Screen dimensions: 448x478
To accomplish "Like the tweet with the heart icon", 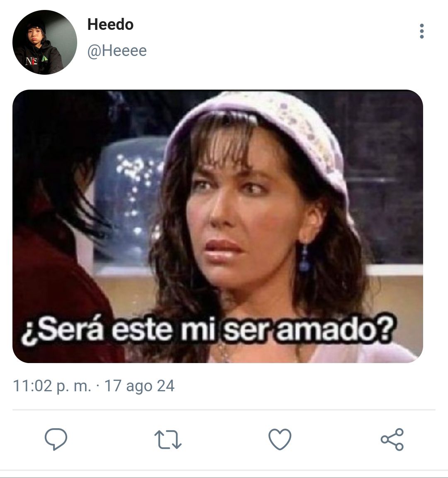I will point(280,439).
